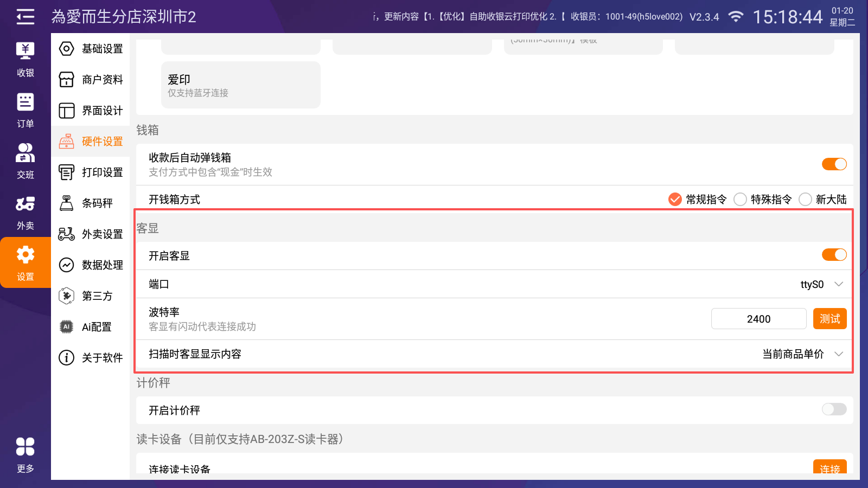Click the Wi-Fi status icon
This screenshot has width=868, height=488.
[x=736, y=17]
